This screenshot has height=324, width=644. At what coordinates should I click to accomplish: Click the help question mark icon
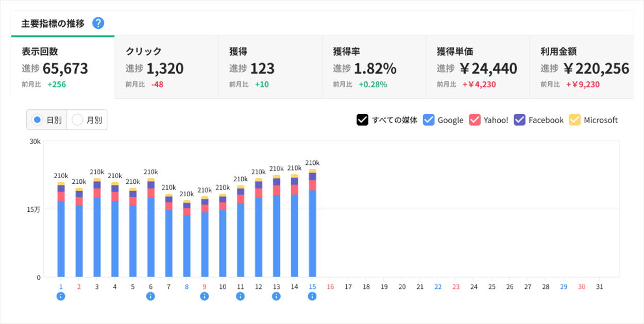[98, 23]
